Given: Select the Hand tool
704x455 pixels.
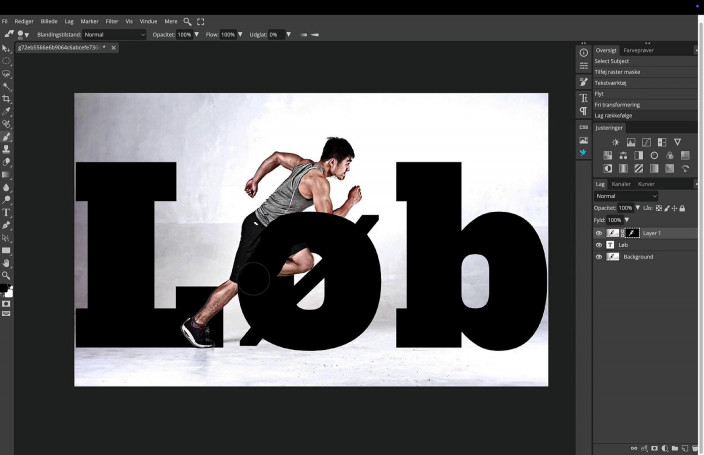Looking at the screenshot, I should (6, 262).
